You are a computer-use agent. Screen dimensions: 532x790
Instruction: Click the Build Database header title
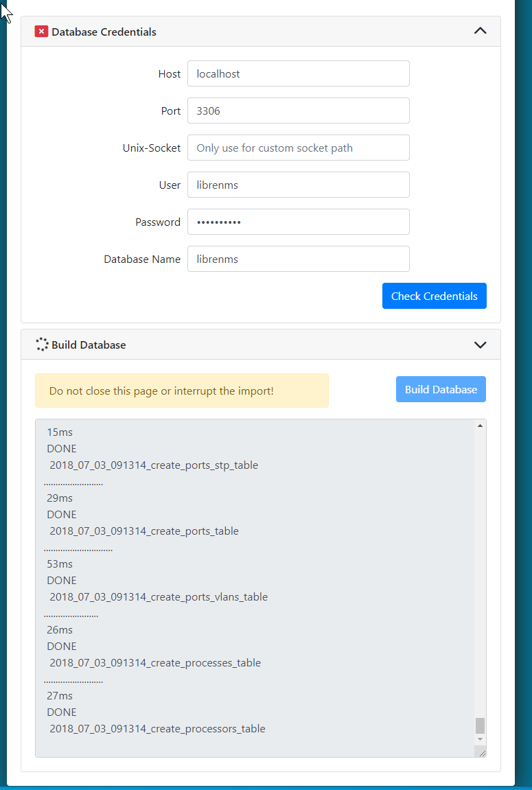(x=89, y=345)
